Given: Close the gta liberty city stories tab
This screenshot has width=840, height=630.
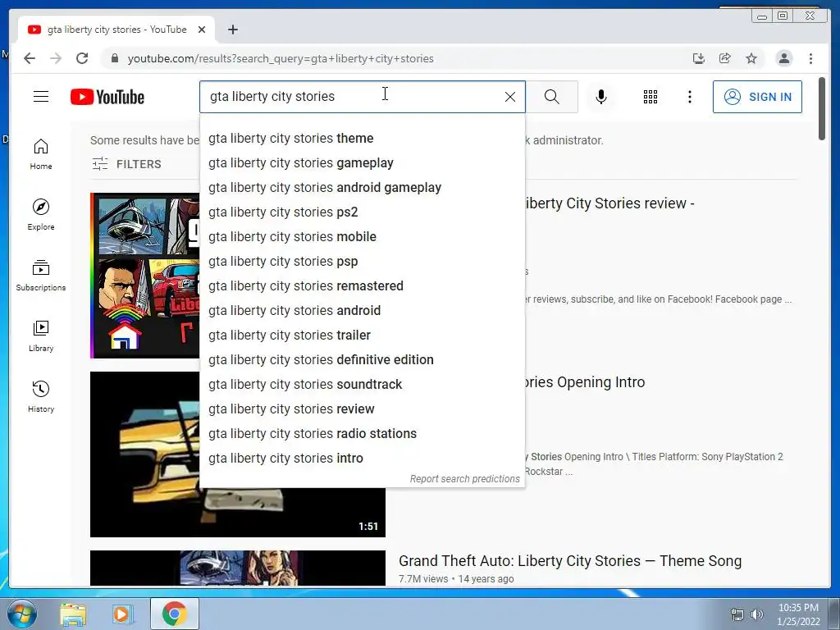Looking at the screenshot, I should (202, 30).
